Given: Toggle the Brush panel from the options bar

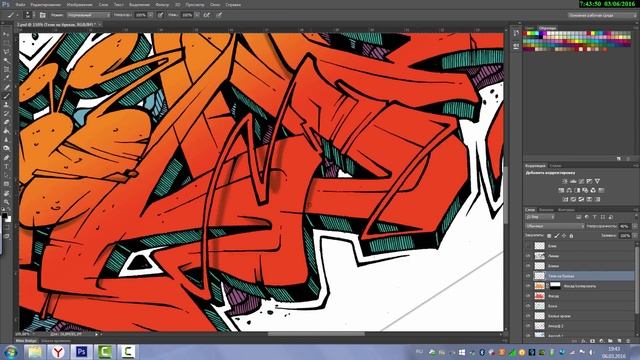Looking at the screenshot, I should click(42, 15).
